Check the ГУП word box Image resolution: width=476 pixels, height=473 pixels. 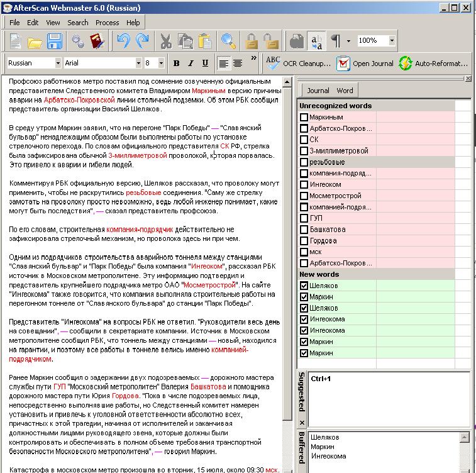(304, 218)
